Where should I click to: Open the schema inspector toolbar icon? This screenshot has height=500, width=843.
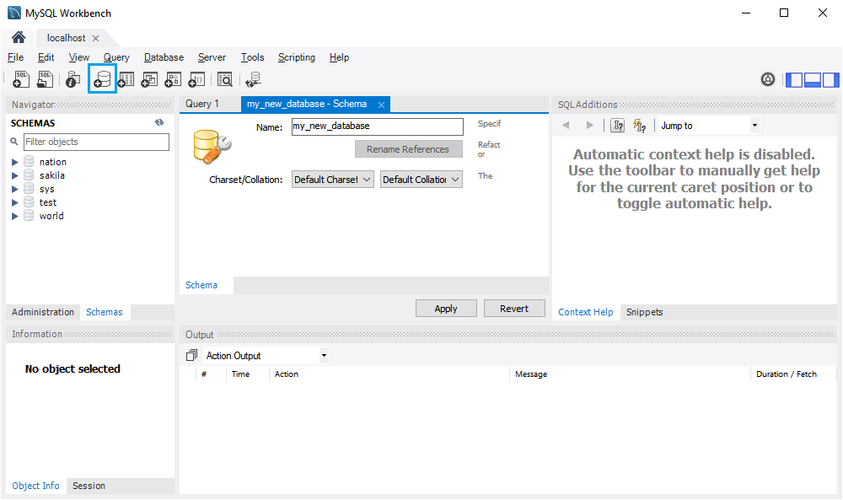click(x=73, y=80)
